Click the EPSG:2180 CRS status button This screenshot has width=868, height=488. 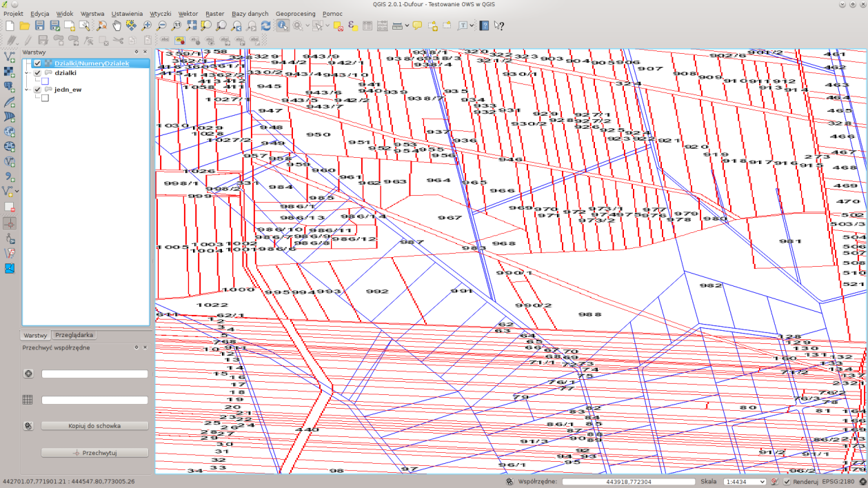pos(838,482)
